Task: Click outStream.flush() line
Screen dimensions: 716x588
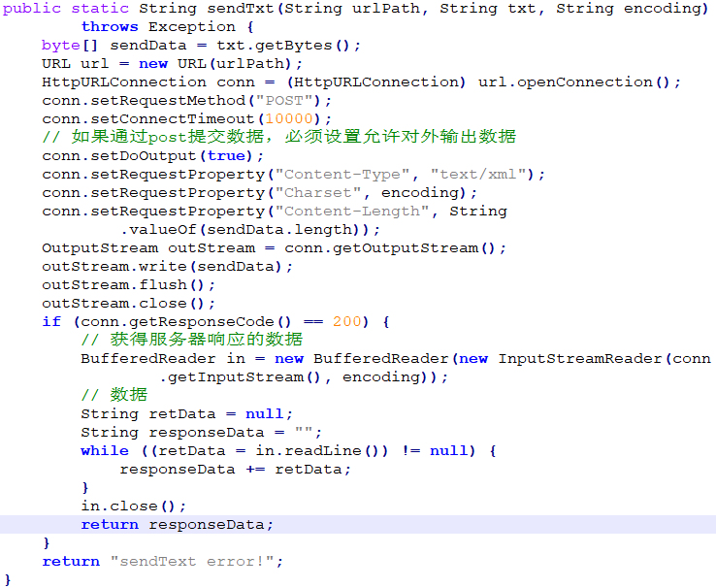Action: pyautogui.click(x=128, y=285)
